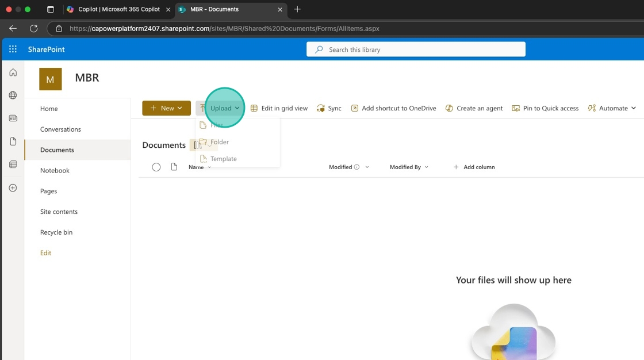This screenshot has height=360, width=644.
Task: Open the Automate dropdown menu
Action: coord(612,108)
